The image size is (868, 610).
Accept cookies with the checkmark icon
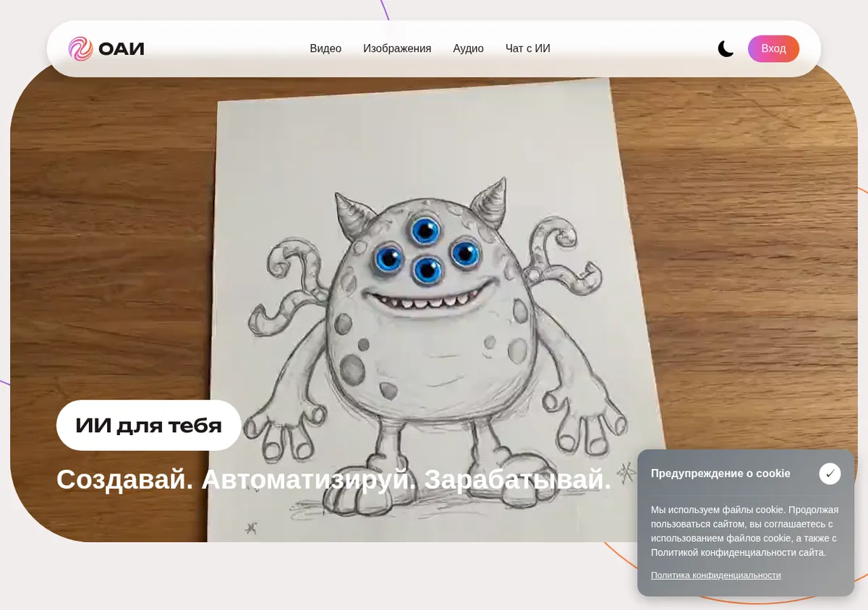tap(830, 473)
